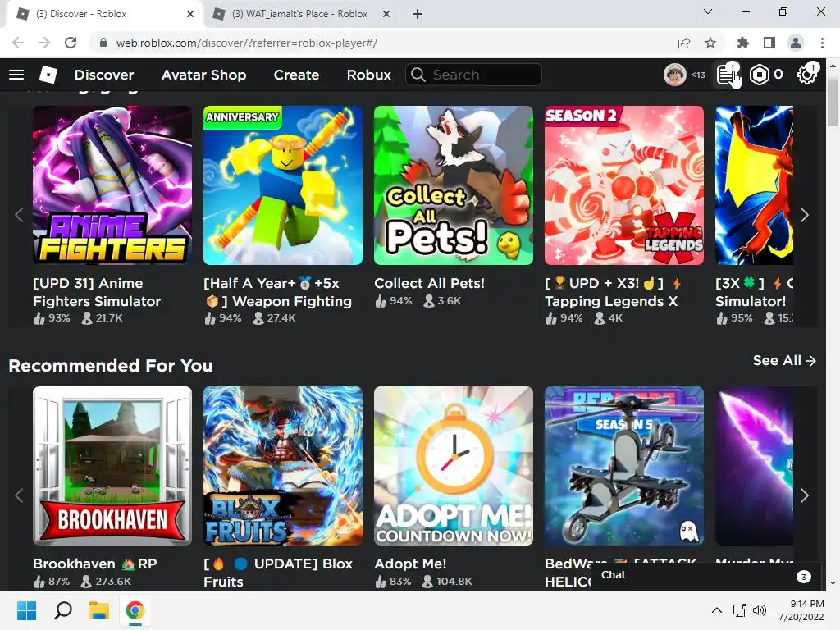Screen dimensions: 840x630
Task: Open Collect All Pets! game thumbnail
Action: 453,185
